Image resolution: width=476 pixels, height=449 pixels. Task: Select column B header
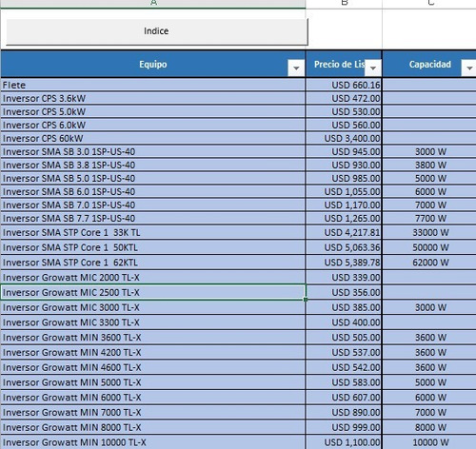[345, 3]
